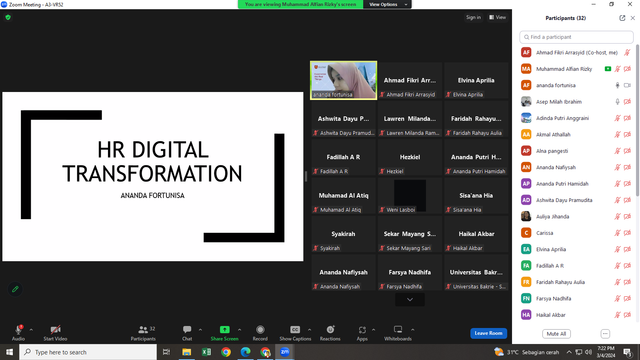
Task: Toggle mute for Ahmad Fikri Arrasyid in list
Action: pyautogui.click(x=627, y=53)
